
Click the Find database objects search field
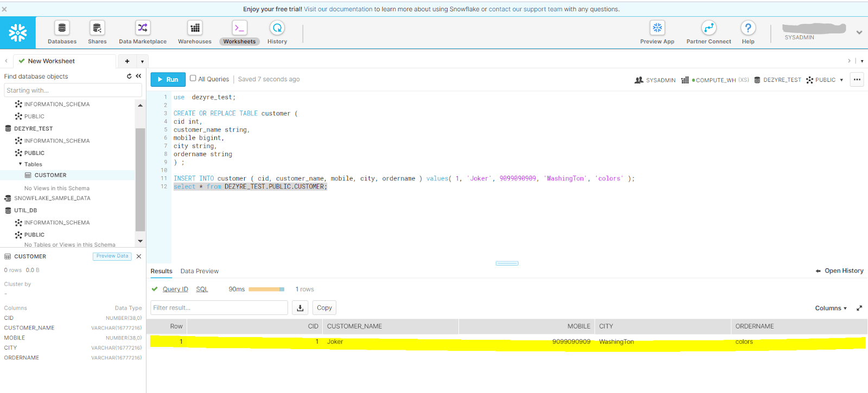(x=73, y=91)
